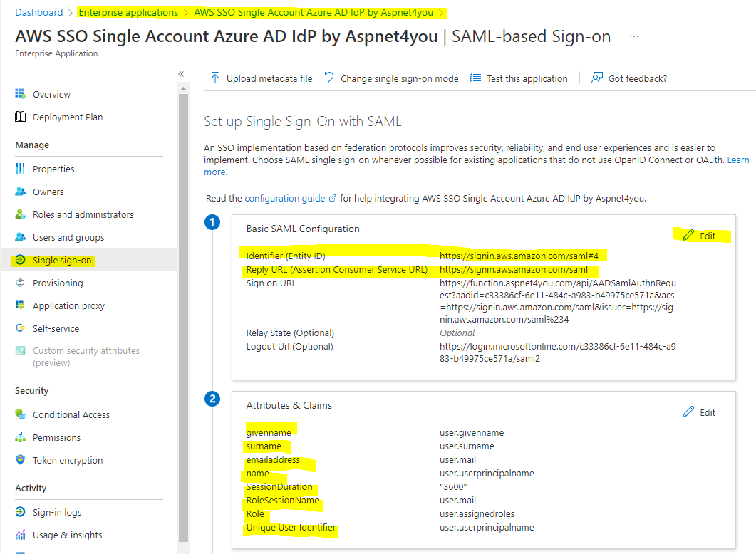The image size is (756, 554).
Task: Open Provisioning from the Manage section
Action: tap(58, 283)
